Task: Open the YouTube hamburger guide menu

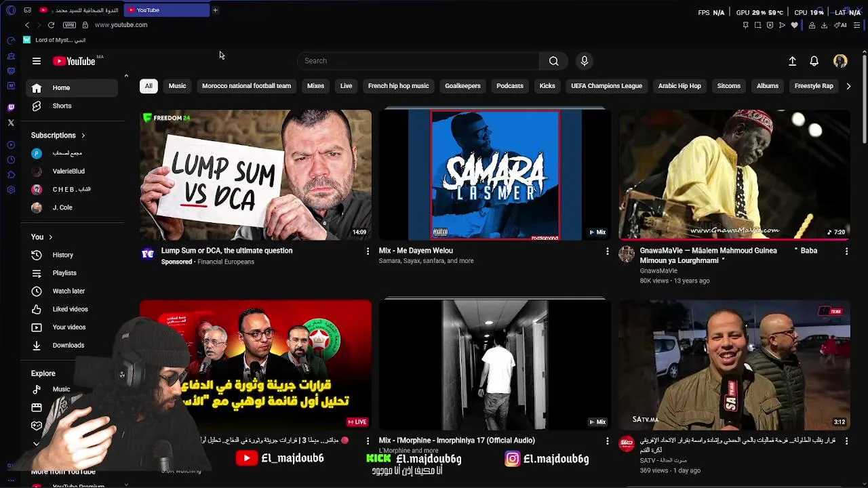Action: (37, 61)
